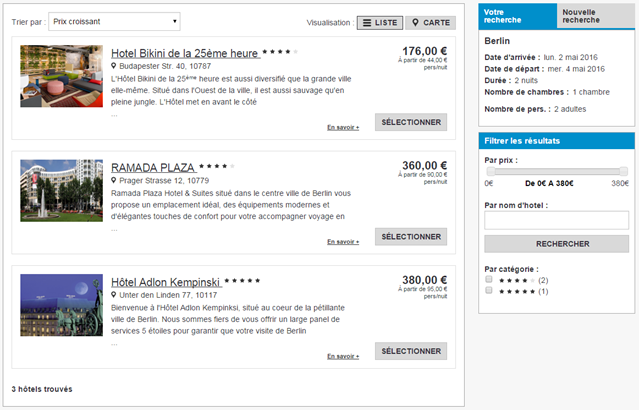Viewport: 639px width, 410px height.
Task: Click the Rechercher button
Action: (556, 243)
